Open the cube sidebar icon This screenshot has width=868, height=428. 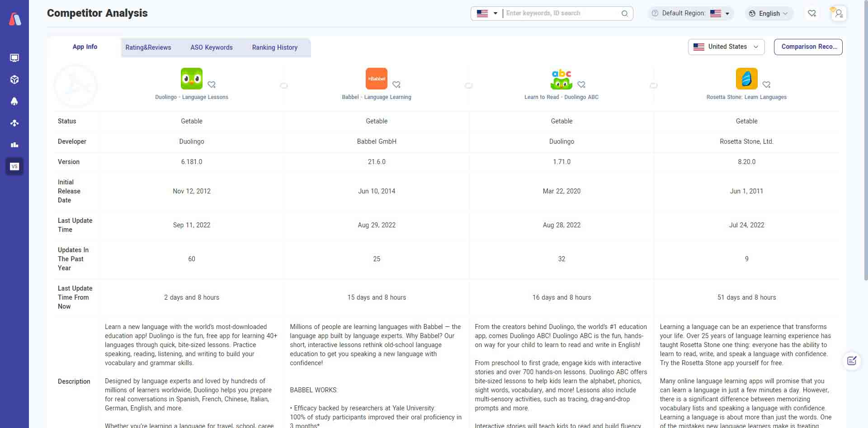(x=14, y=80)
